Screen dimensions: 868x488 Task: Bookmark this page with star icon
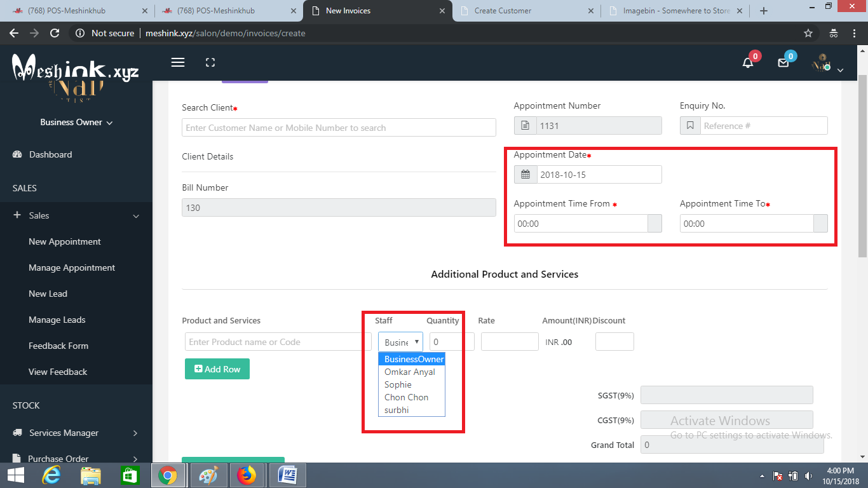coord(808,33)
